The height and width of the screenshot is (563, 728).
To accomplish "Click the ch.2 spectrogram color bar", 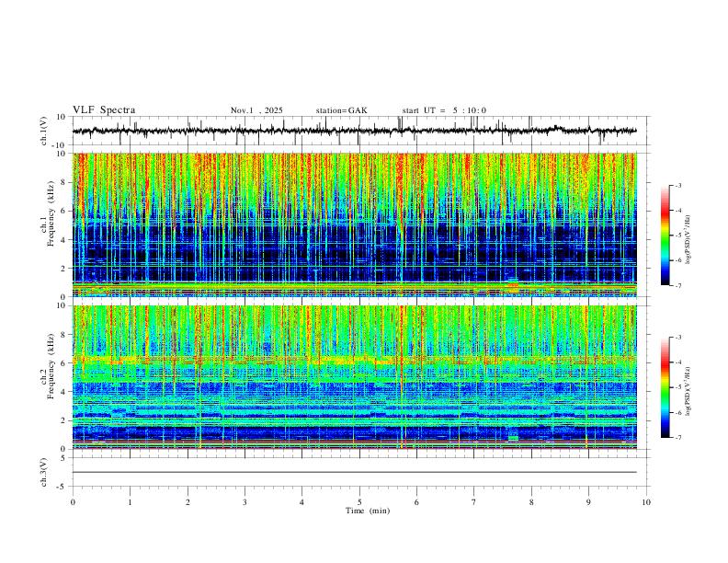I will tap(665, 387).
